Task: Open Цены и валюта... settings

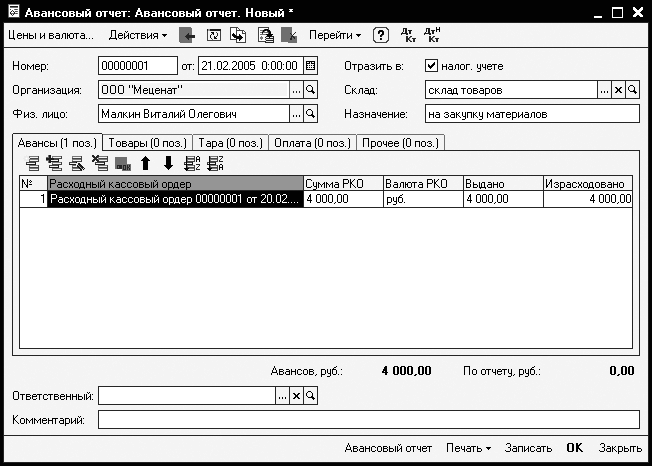Action: [x=51, y=35]
